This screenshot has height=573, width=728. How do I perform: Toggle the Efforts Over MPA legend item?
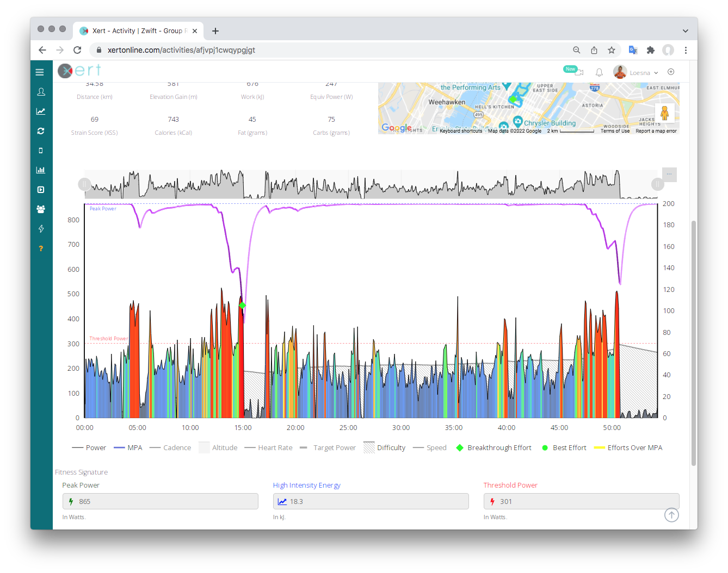[628, 448]
